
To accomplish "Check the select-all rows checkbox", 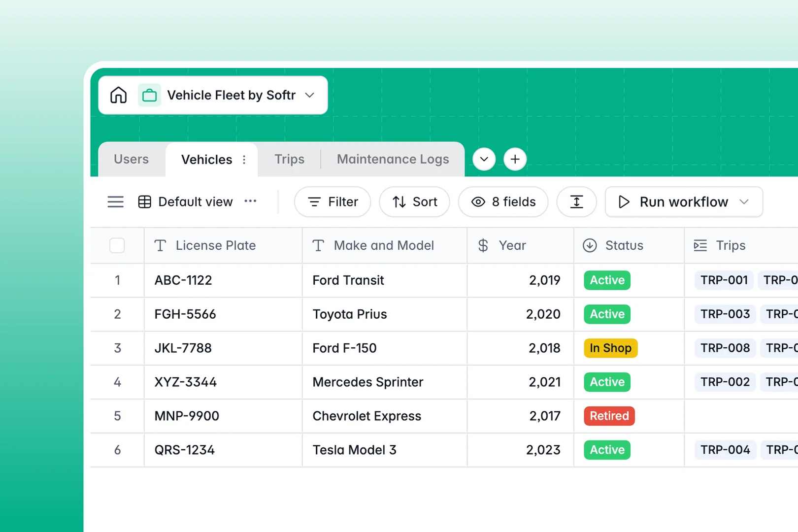I will pyautogui.click(x=117, y=245).
